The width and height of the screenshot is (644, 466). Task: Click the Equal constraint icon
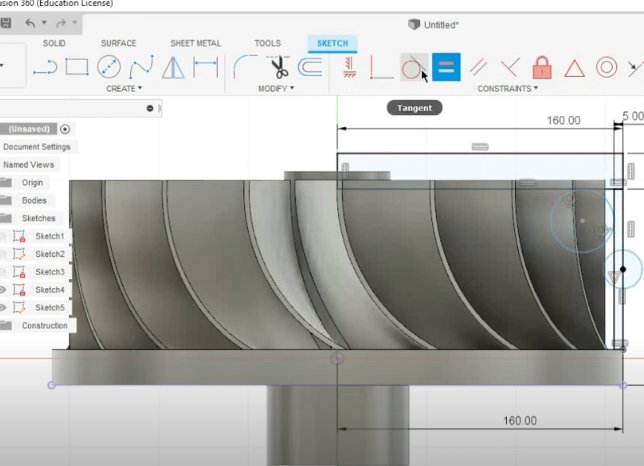pos(446,68)
